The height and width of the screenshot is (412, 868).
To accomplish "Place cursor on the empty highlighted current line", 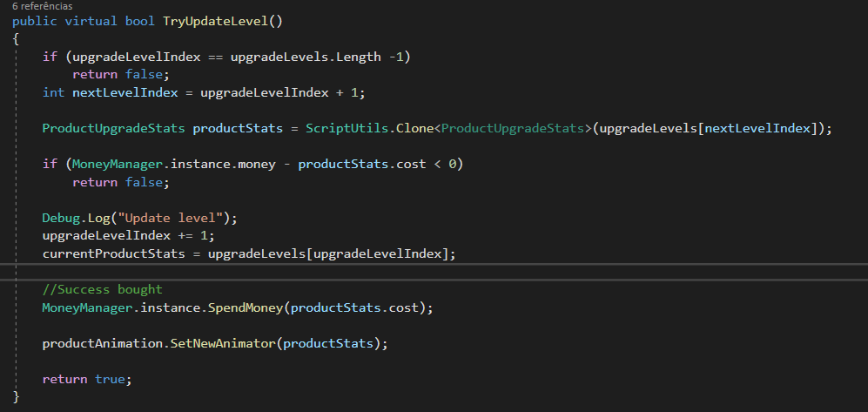I will point(434,272).
